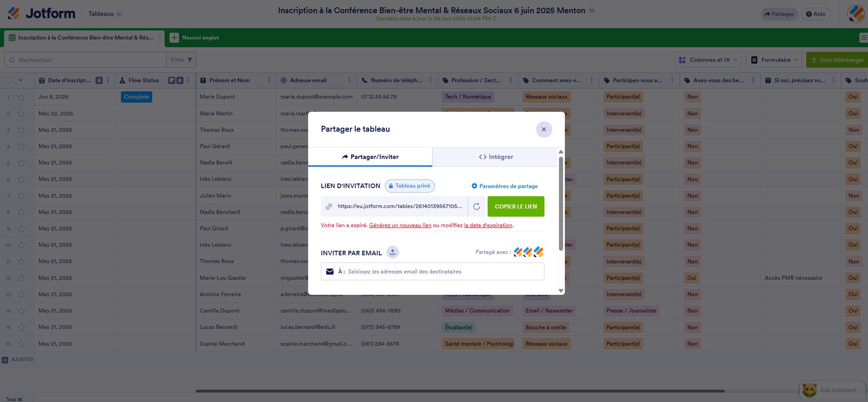
Task: Open the Prénom et Nom column menu
Action: point(269,80)
